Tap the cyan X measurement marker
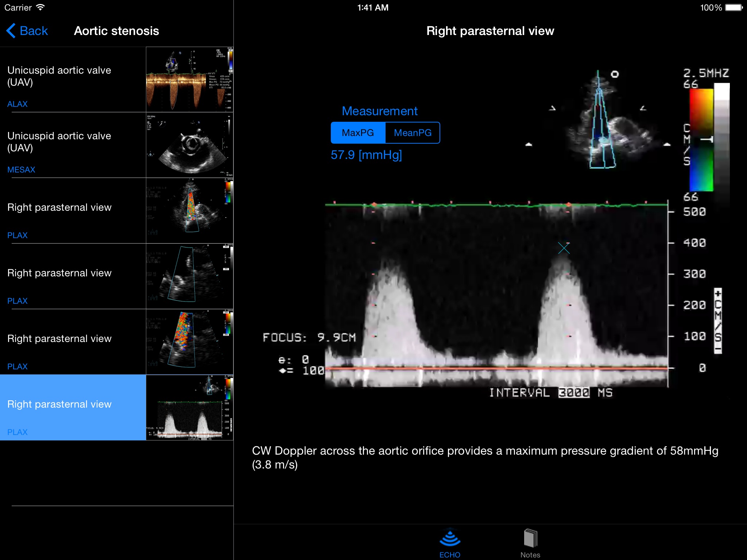Viewport: 747px width, 560px height. click(x=564, y=248)
